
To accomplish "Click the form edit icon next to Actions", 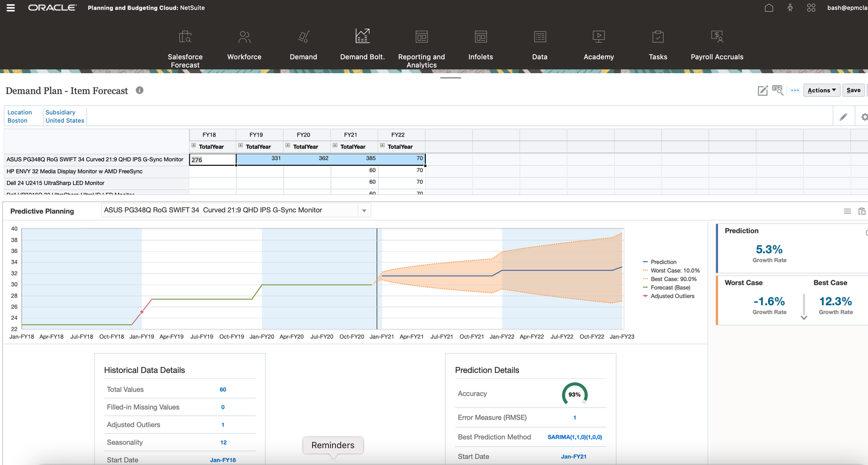I will (x=762, y=91).
